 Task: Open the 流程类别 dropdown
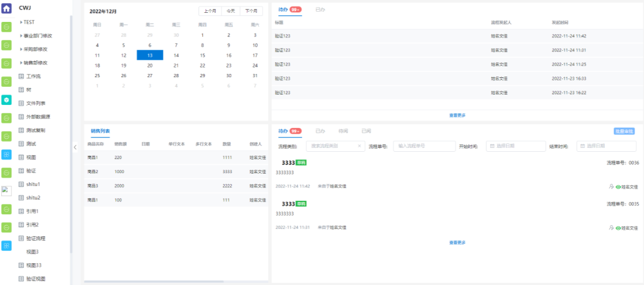(x=332, y=146)
